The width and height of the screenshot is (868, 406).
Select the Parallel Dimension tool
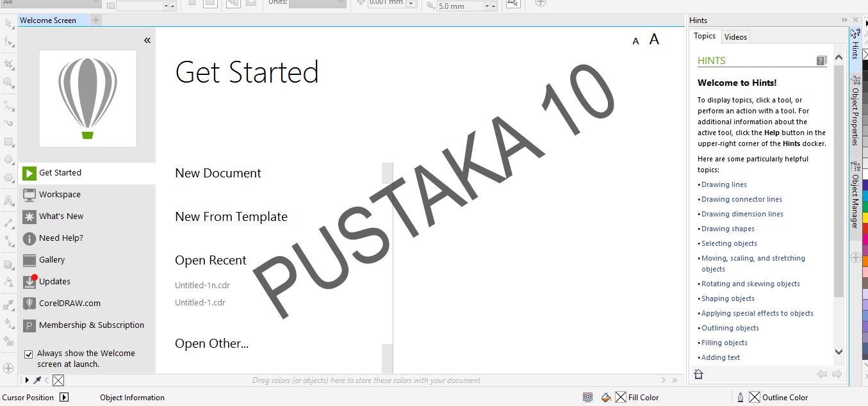click(x=8, y=223)
